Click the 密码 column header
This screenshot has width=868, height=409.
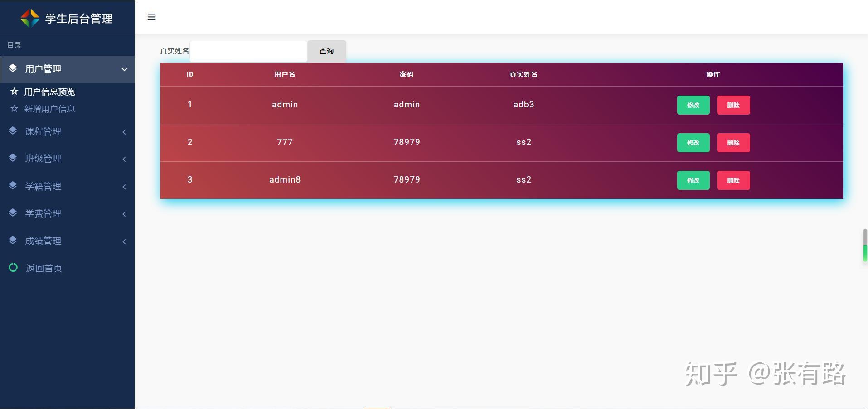[x=407, y=74]
